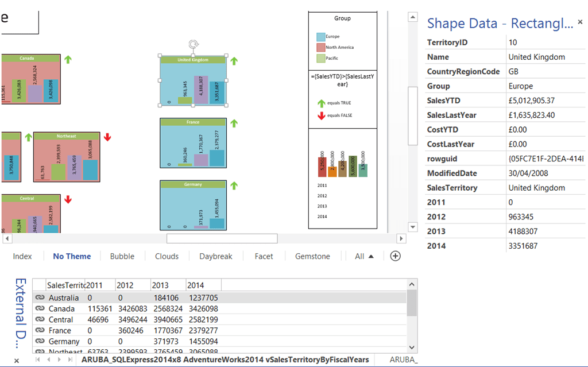Go to the first record in External Data

(x=37, y=361)
